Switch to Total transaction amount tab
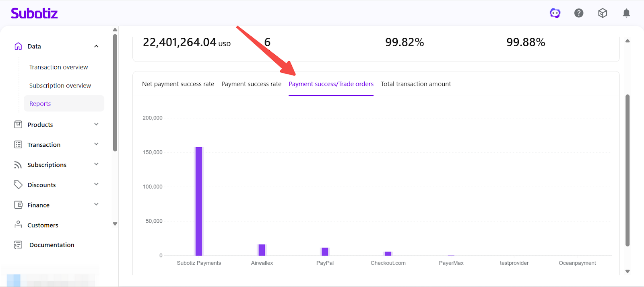 (x=416, y=84)
